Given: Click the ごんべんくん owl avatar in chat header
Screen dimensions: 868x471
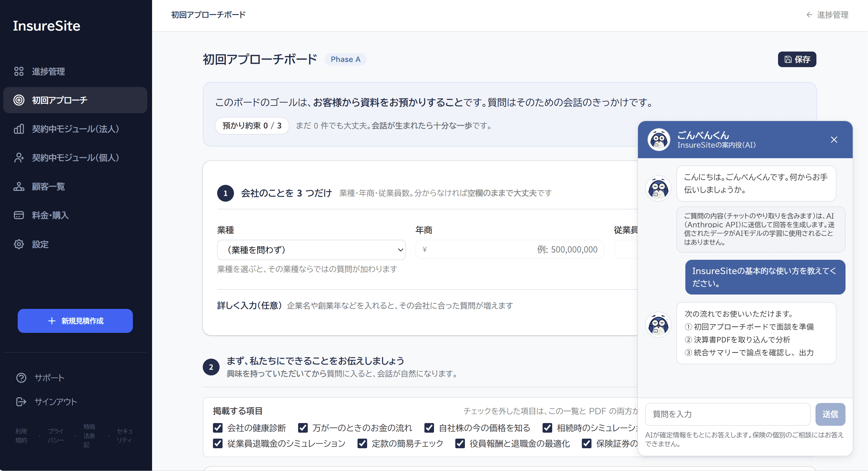Looking at the screenshot, I should (x=659, y=140).
